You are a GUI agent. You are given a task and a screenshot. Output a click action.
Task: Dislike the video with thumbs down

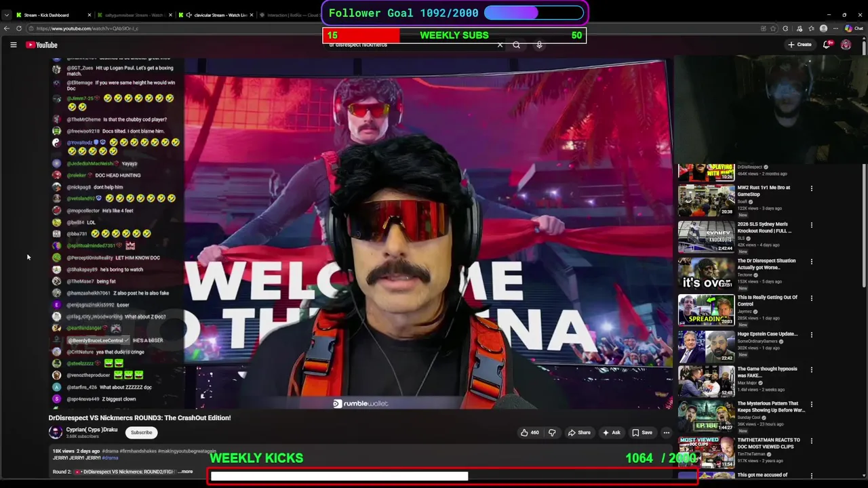point(552,432)
